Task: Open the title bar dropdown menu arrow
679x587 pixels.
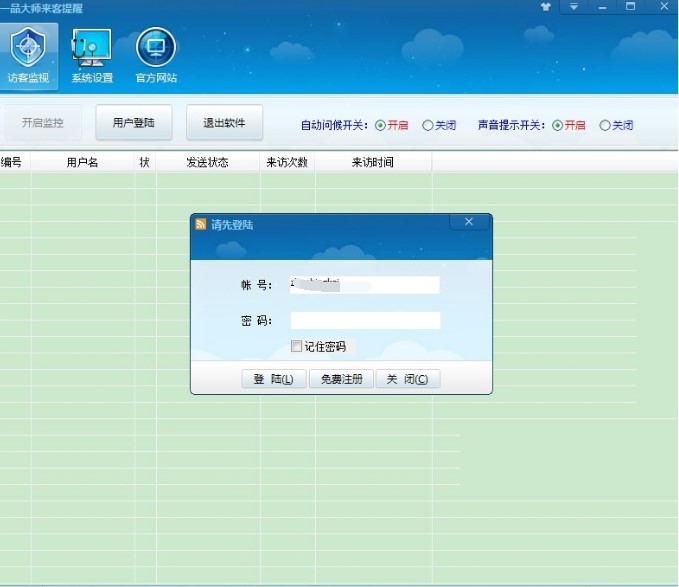Action: [x=574, y=7]
